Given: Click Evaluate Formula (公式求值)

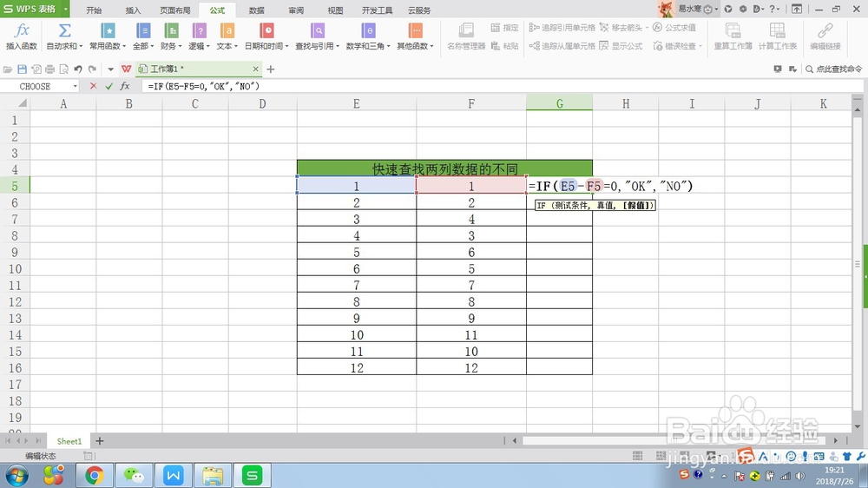Looking at the screenshot, I should click(x=674, y=27).
